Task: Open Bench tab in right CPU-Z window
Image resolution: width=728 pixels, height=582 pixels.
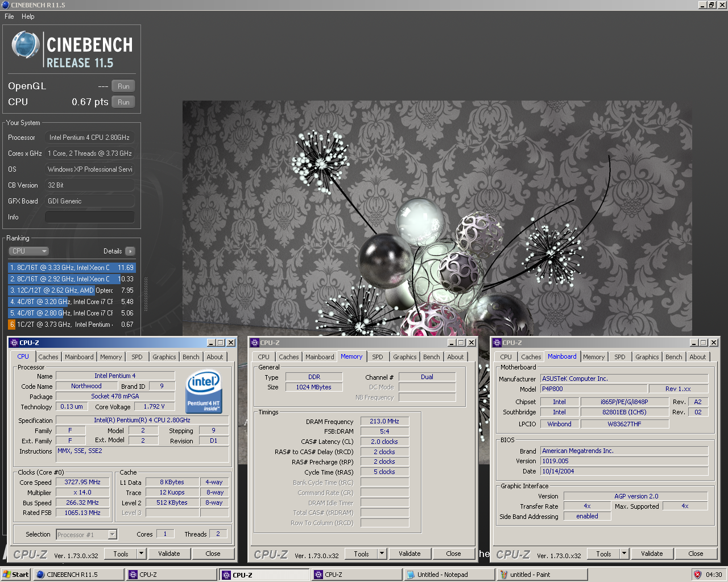Action: click(x=674, y=357)
